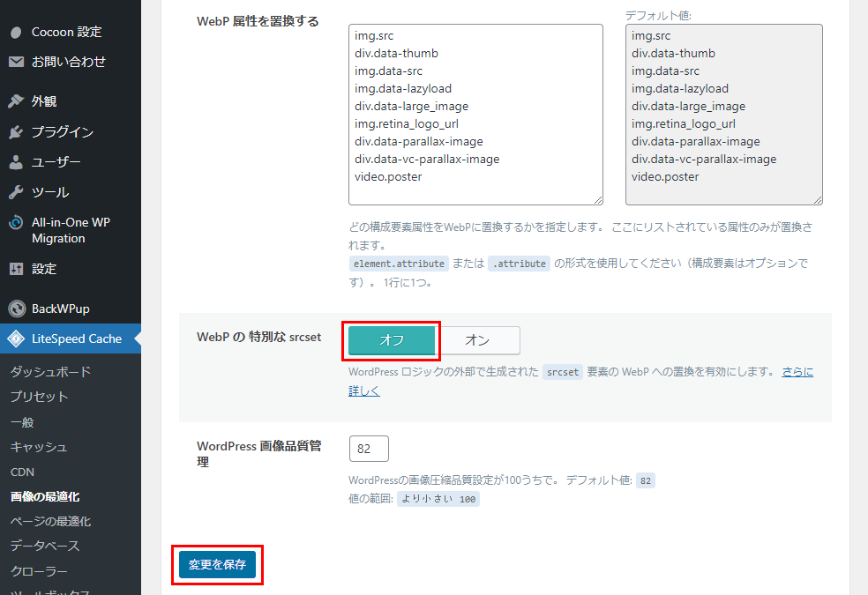The height and width of the screenshot is (595, 868).
Task: Open the ページの最適化 submenu
Action: coord(50,521)
